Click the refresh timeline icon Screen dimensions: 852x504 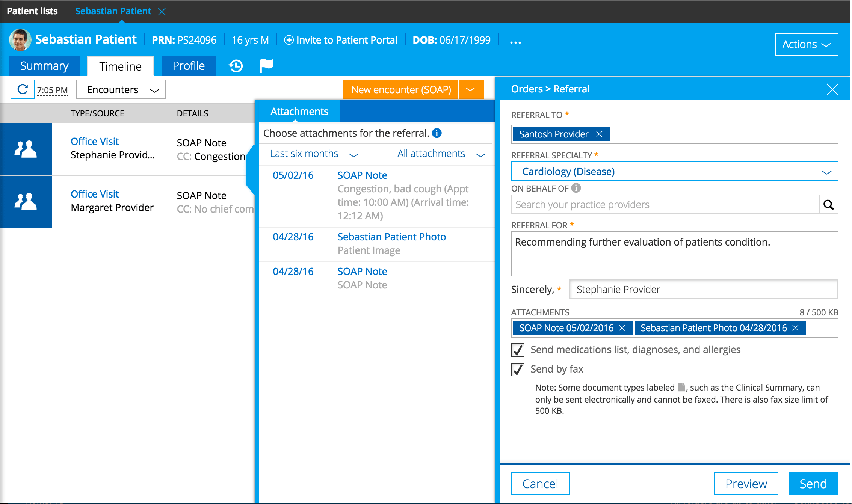[x=23, y=89]
